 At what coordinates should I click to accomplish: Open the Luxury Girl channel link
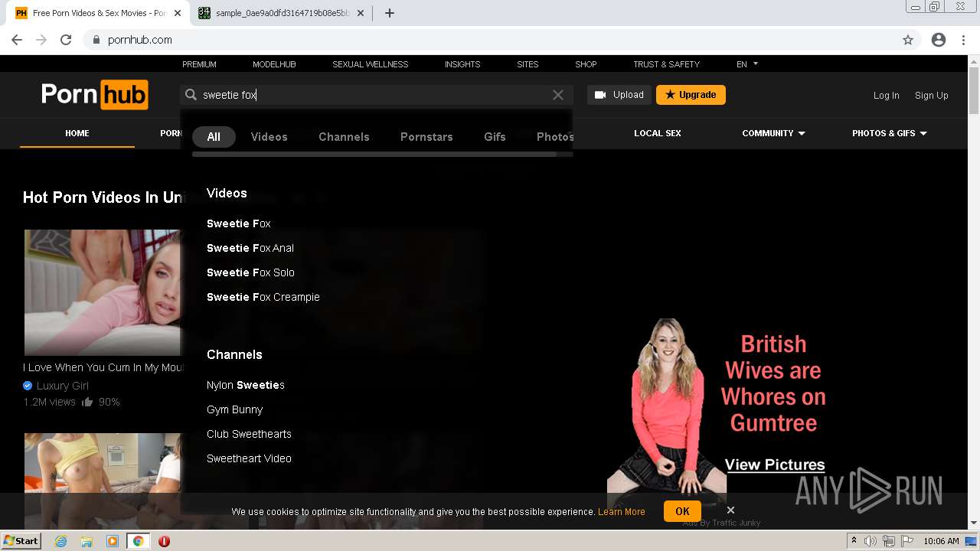pyautogui.click(x=63, y=386)
